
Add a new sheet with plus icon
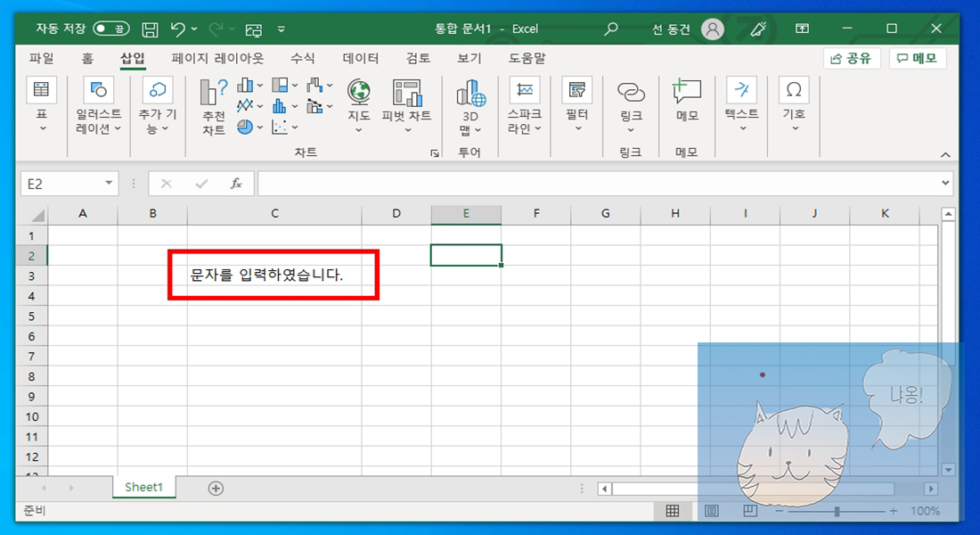coord(216,488)
